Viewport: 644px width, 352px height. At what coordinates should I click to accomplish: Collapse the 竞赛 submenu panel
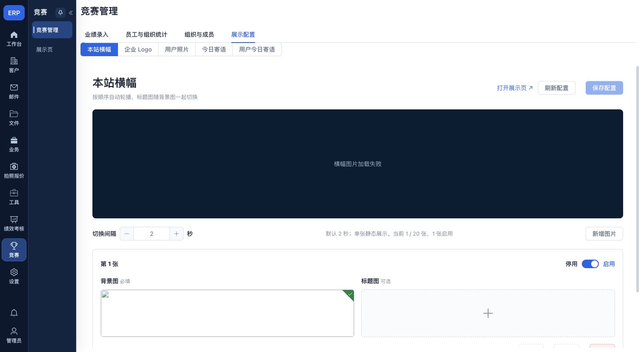click(x=71, y=13)
